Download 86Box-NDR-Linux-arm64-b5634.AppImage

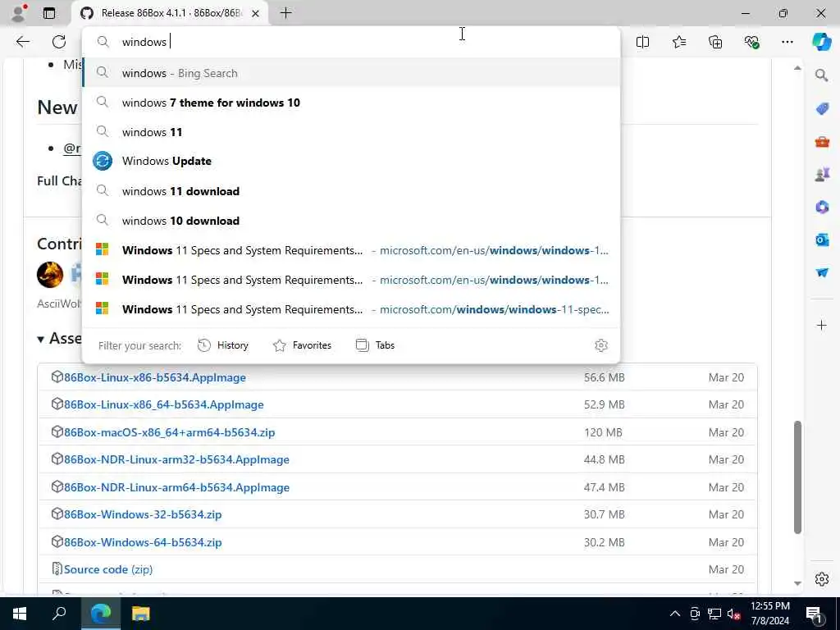[x=177, y=487]
